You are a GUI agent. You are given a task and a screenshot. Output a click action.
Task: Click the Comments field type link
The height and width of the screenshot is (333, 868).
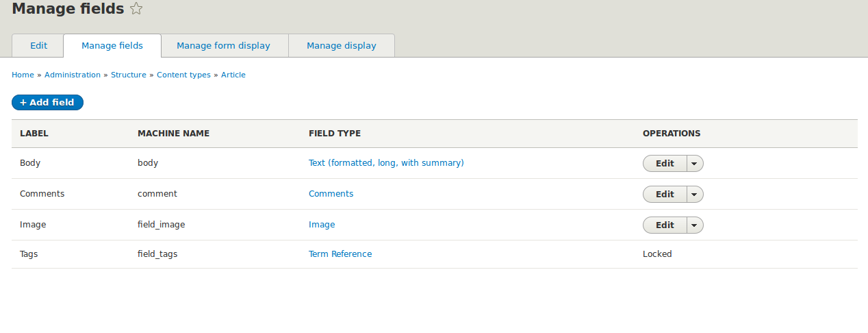coord(331,194)
